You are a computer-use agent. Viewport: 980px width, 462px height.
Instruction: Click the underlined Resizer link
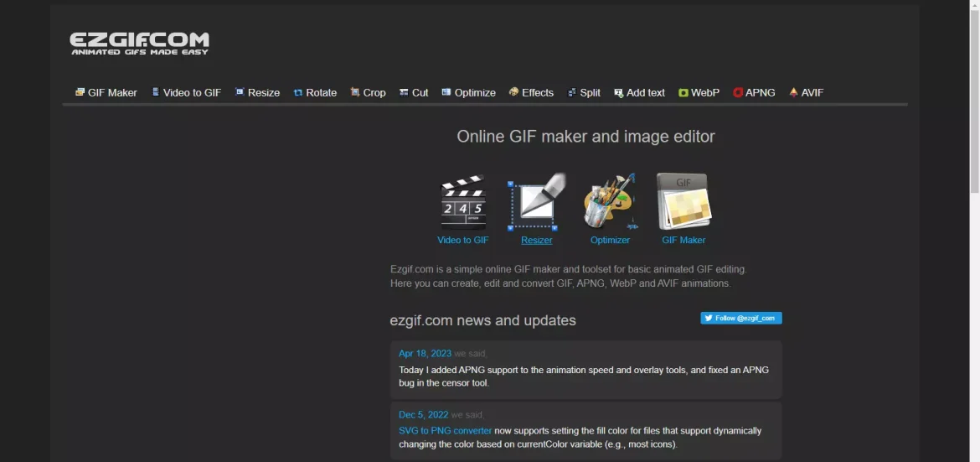(537, 240)
